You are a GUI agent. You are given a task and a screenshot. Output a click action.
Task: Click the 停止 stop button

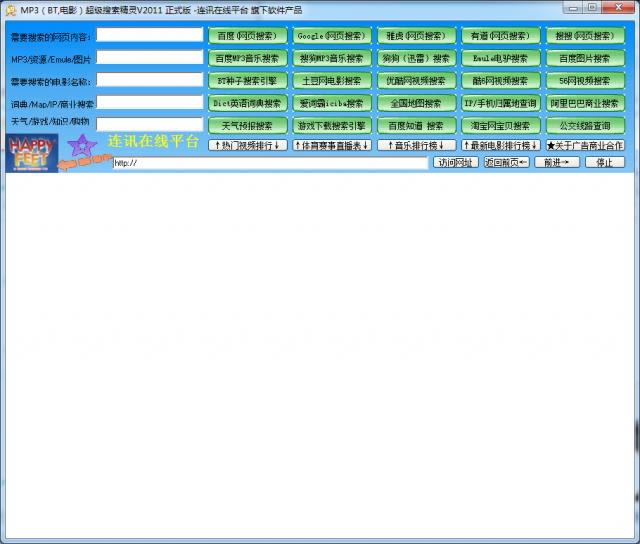coord(605,162)
